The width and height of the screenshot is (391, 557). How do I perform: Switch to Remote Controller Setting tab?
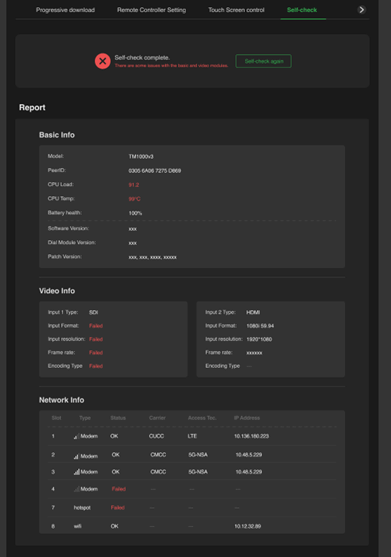point(151,10)
